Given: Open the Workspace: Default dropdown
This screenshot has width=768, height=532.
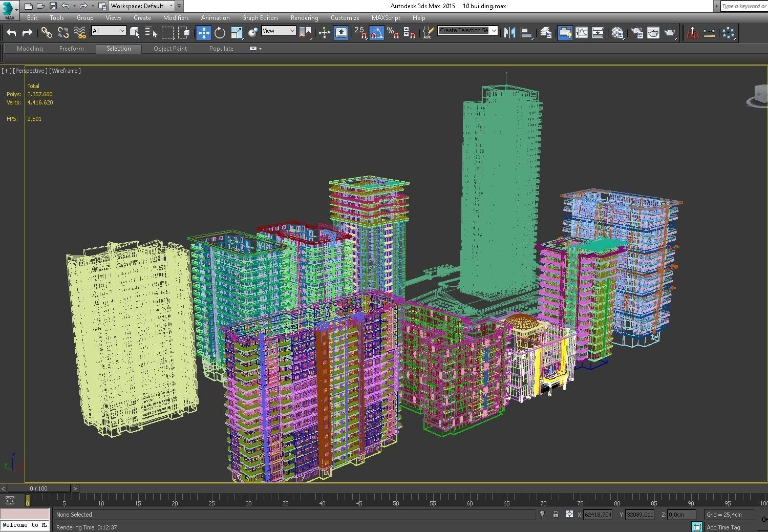Looking at the screenshot, I should pos(142,6).
